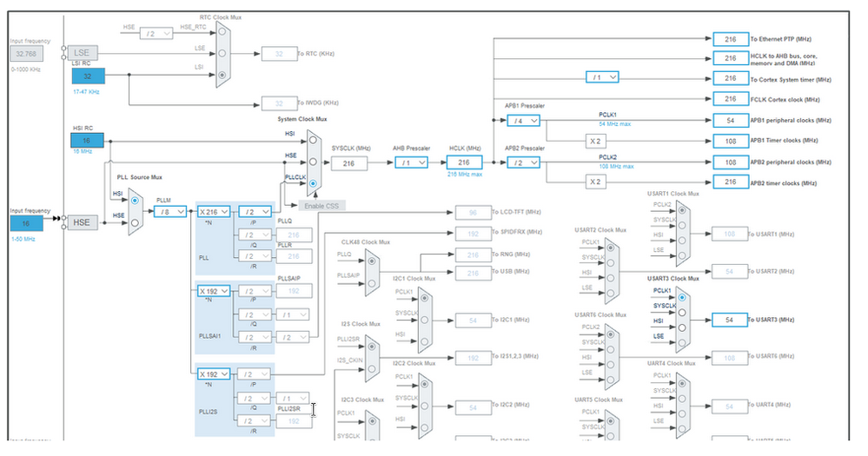Select HSE_RTC in RTC Clock Mux
Viewport: 868px width, 456px height.
click(x=222, y=32)
